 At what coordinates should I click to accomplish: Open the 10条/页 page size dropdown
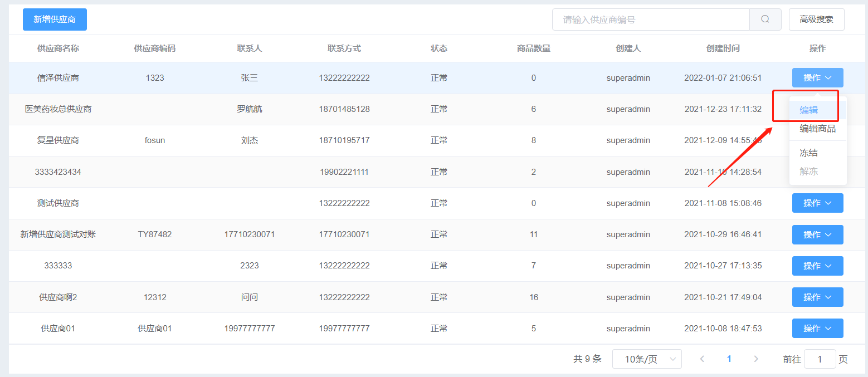pyautogui.click(x=647, y=359)
